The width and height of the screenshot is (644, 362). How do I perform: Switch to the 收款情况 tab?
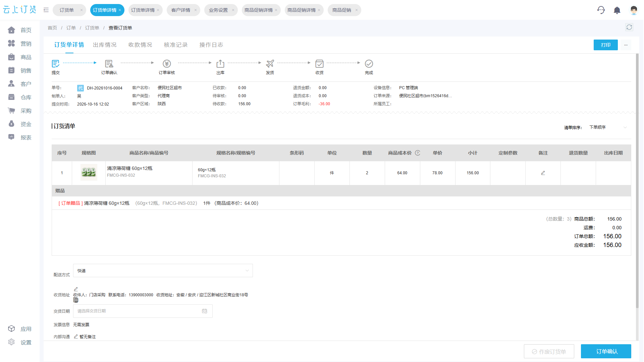tap(140, 45)
